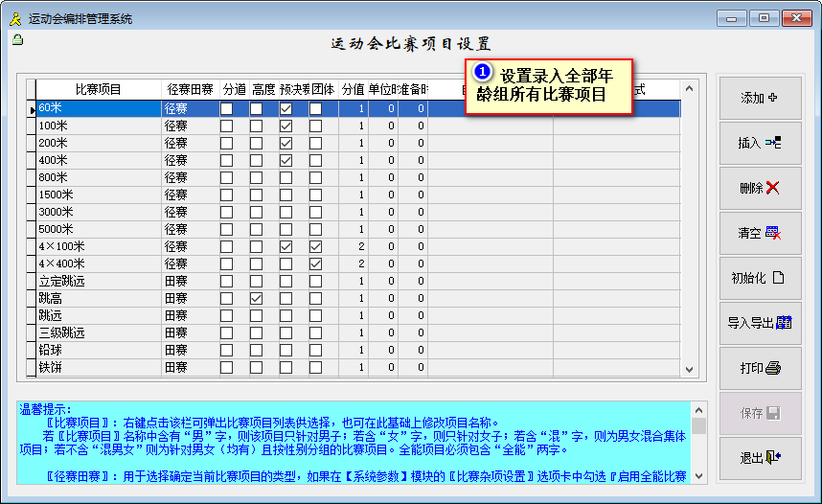Select the 800米 event row cell
This screenshot has height=504, width=822.
click(98, 178)
